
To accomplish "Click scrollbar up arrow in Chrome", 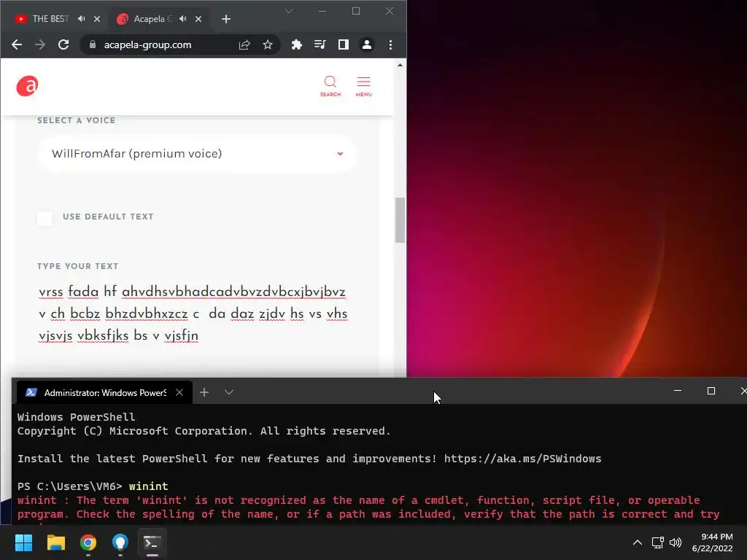I will tap(400, 65).
